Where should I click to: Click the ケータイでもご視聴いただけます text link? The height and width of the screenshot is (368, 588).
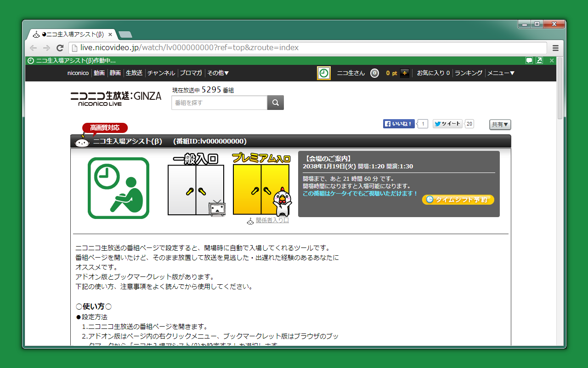tap(360, 194)
